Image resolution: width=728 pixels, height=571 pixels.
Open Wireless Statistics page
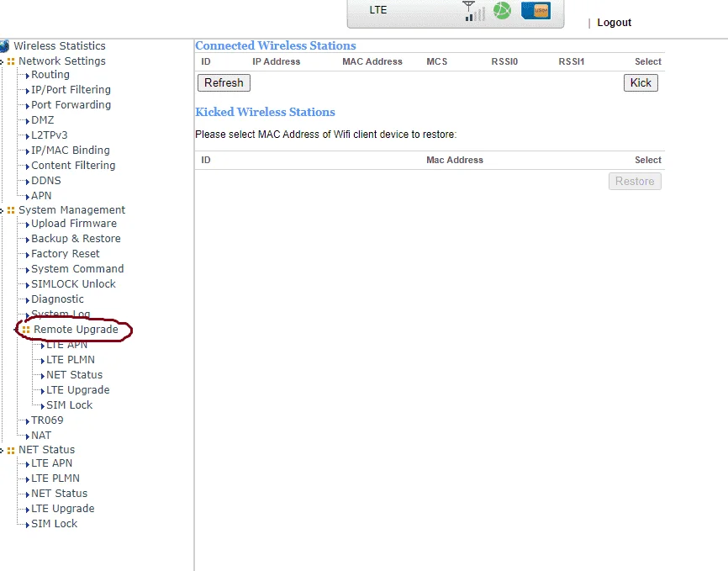[60, 46]
